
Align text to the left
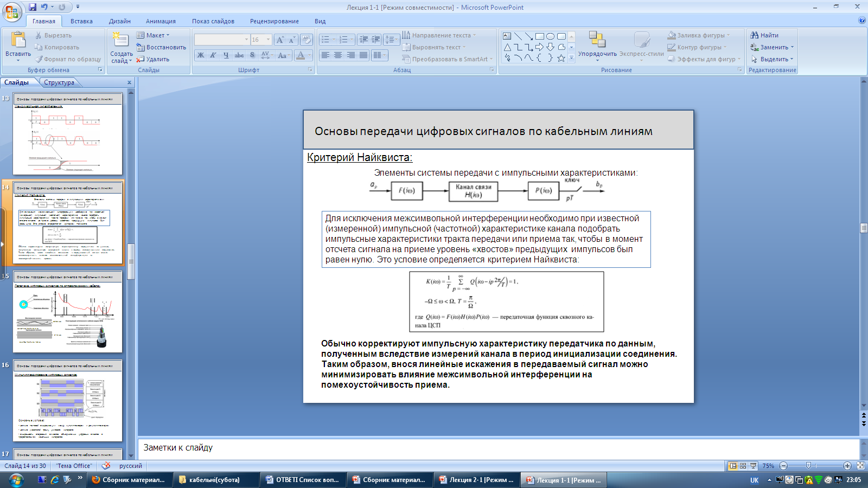coord(325,55)
